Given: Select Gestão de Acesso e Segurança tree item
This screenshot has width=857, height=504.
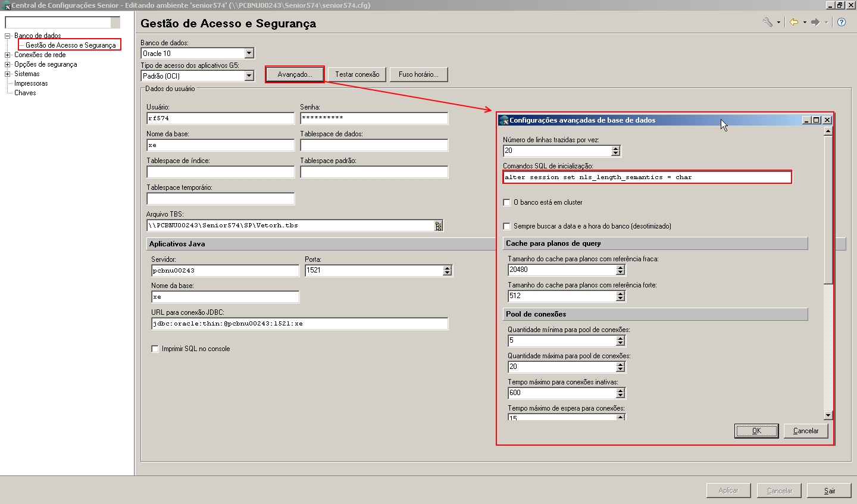Looking at the screenshot, I should 70,45.
